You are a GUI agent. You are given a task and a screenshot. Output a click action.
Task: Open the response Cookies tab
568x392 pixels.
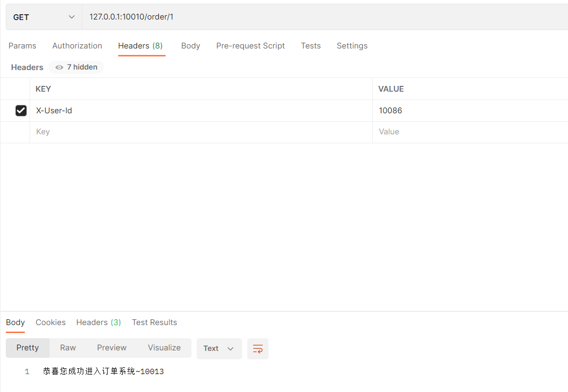51,322
